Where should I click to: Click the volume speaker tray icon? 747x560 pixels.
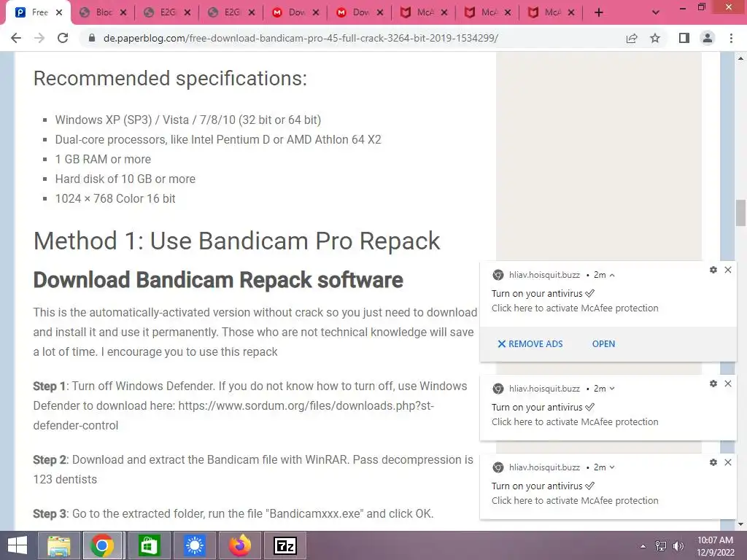(678, 546)
